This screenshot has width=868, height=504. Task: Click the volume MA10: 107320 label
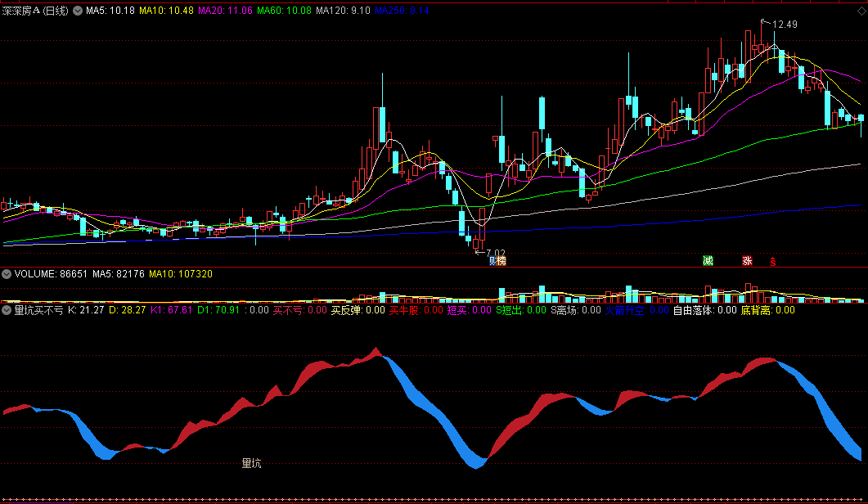(x=181, y=274)
